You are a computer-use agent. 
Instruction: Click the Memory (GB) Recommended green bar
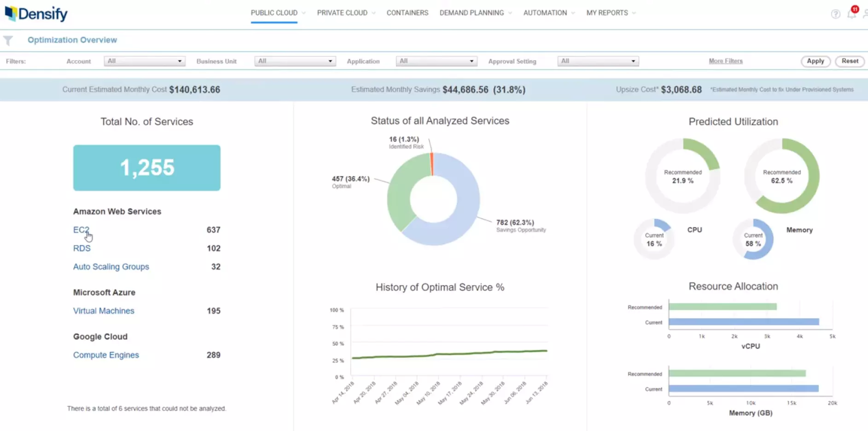tap(737, 374)
